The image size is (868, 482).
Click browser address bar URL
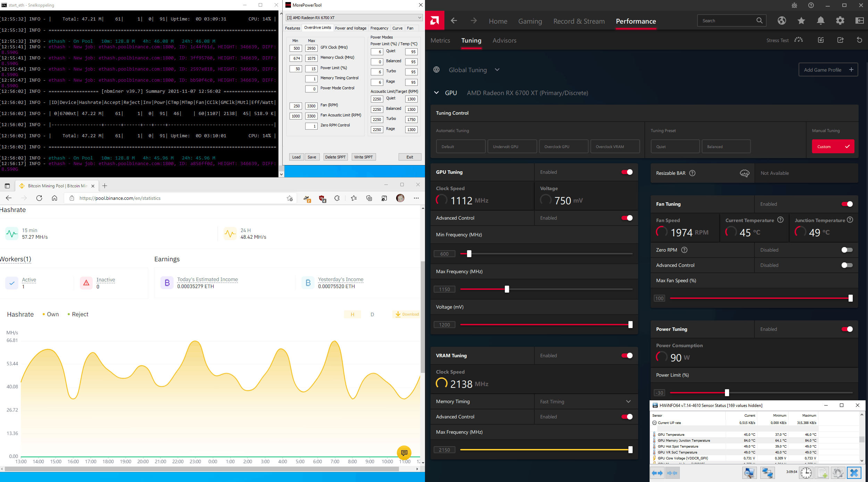(120, 198)
